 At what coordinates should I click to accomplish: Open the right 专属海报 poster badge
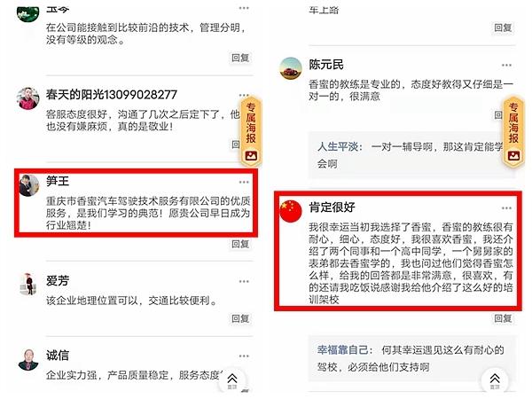(513, 131)
